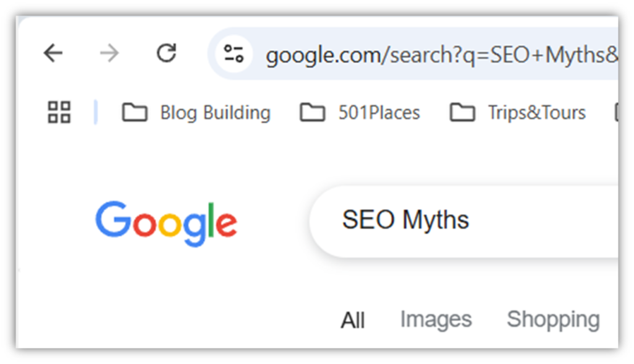Place cursor after the search query text

pyautogui.click(x=472, y=220)
